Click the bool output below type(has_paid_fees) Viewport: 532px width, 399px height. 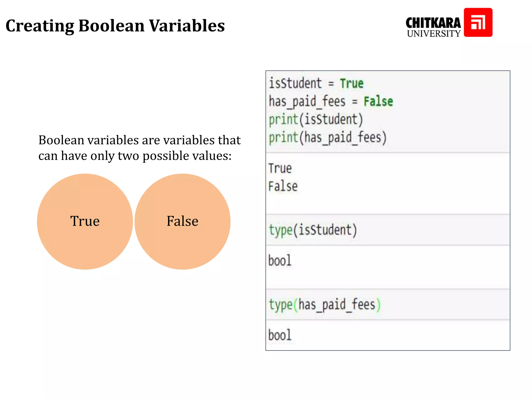[280, 335]
